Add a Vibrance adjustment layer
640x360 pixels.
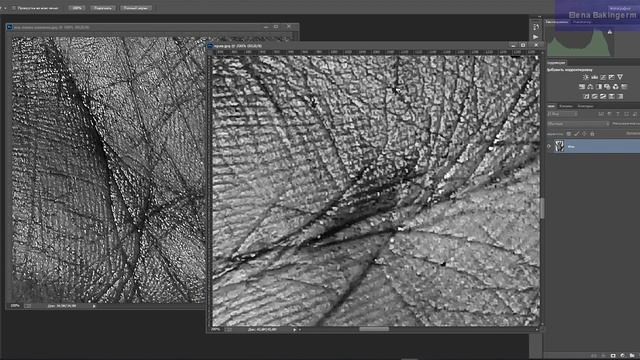[620, 77]
